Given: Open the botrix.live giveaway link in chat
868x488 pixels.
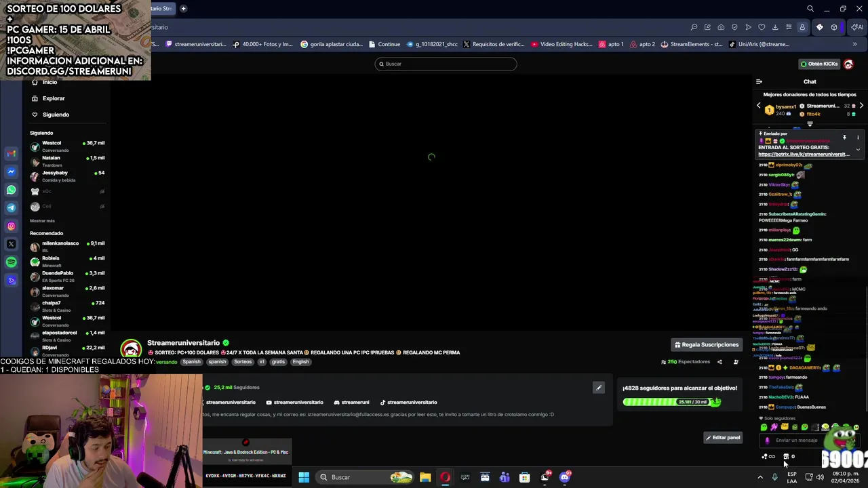Looking at the screenshot, I should pos(804,155).
